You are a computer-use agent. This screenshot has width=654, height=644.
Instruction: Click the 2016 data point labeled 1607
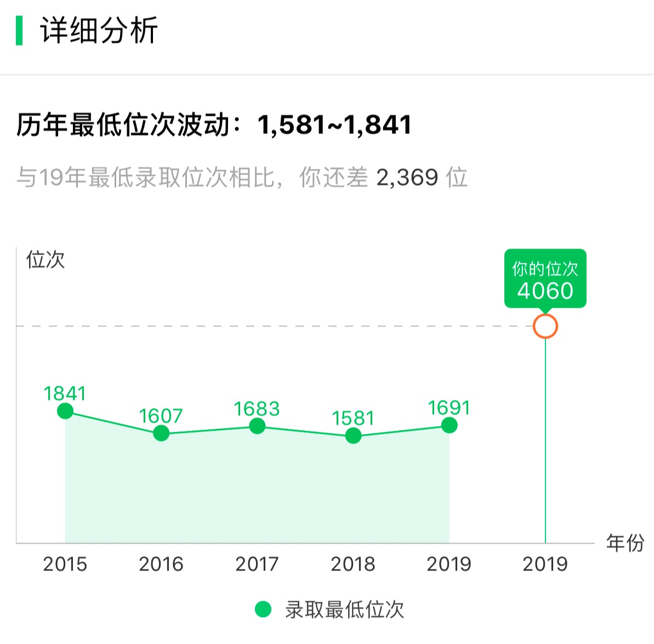[x=161, y=433]
